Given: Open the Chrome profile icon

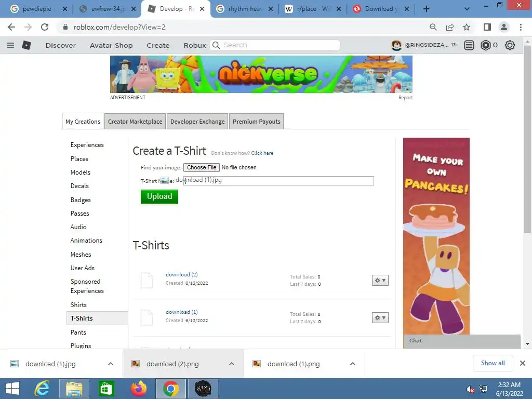Looking at the screenshot, I should [504, 27].
